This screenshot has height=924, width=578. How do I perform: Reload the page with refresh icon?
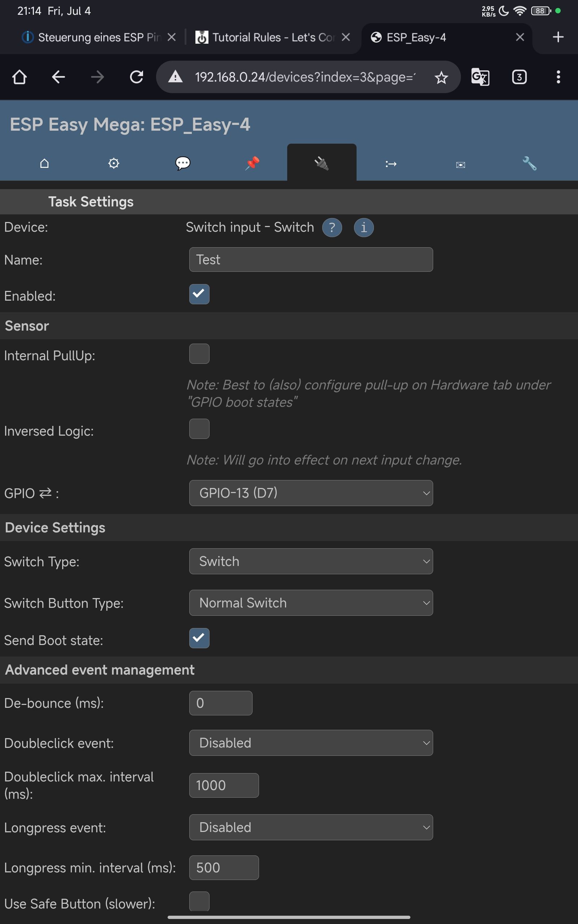coord(137,77)
